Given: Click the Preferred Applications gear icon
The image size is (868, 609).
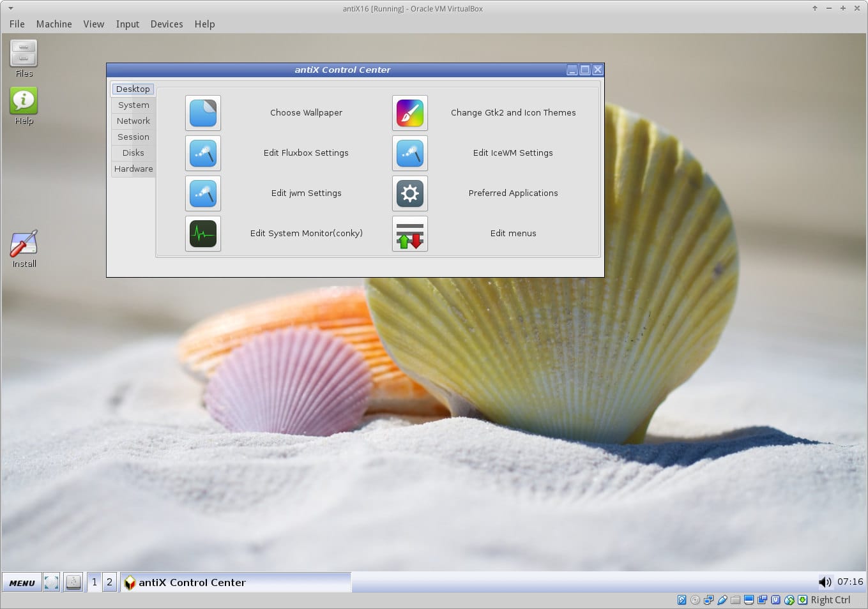Looking at the screenshot, I should point(409,193).
